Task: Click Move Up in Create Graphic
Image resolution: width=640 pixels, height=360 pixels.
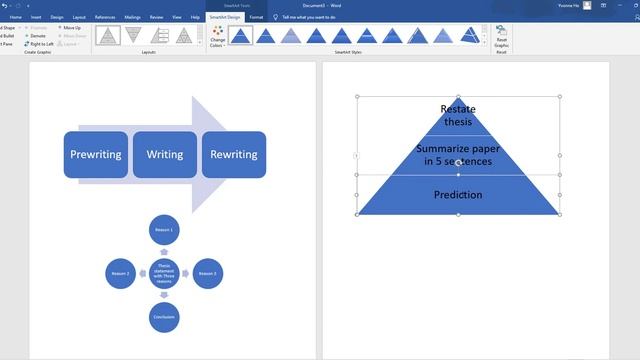Action: click(x=69, y=28)
